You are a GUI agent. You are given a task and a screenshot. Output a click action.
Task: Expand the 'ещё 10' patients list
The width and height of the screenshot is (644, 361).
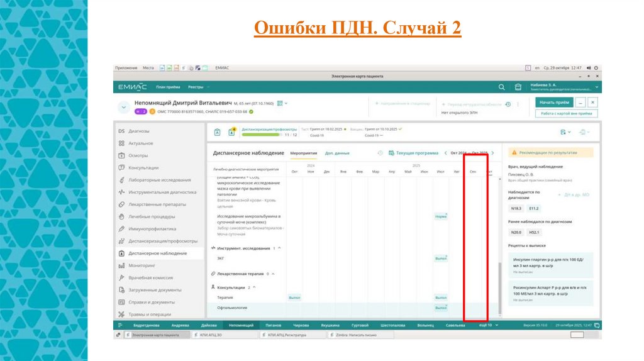pyautogui.click(x=489, y=325)
